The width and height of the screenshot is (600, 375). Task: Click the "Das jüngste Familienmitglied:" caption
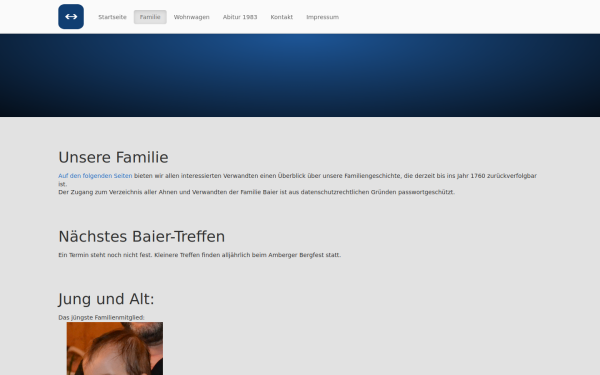pyautogui.click(x=101, y=317)
